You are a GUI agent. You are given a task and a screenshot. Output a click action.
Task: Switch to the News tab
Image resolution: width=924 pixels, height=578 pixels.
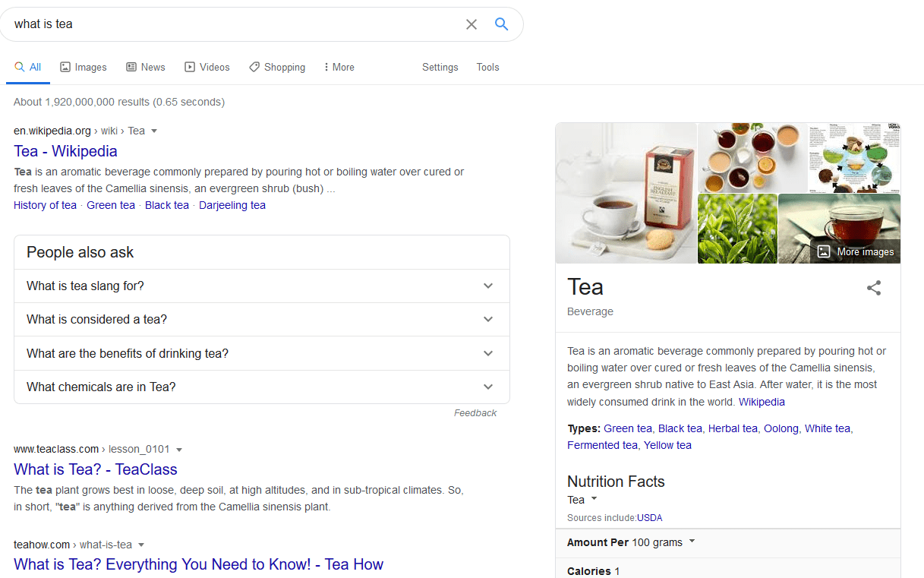click(146, 67)
